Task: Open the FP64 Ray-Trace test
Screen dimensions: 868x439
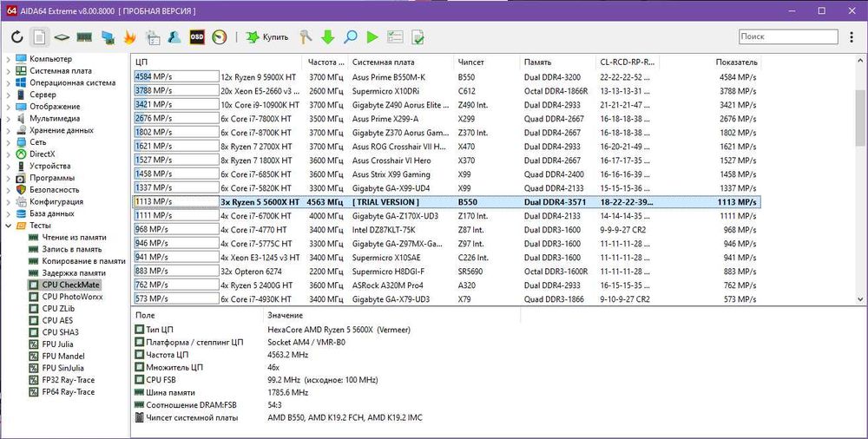Action: [x=68, y=392]
